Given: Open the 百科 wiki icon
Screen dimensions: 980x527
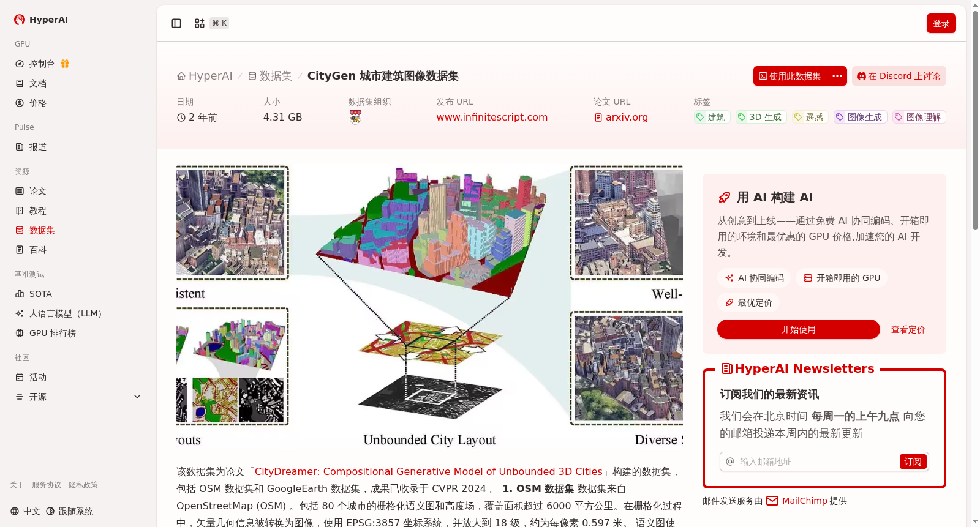Looking at the screenshot, I should pyautogui.click(x=20, y=250).
